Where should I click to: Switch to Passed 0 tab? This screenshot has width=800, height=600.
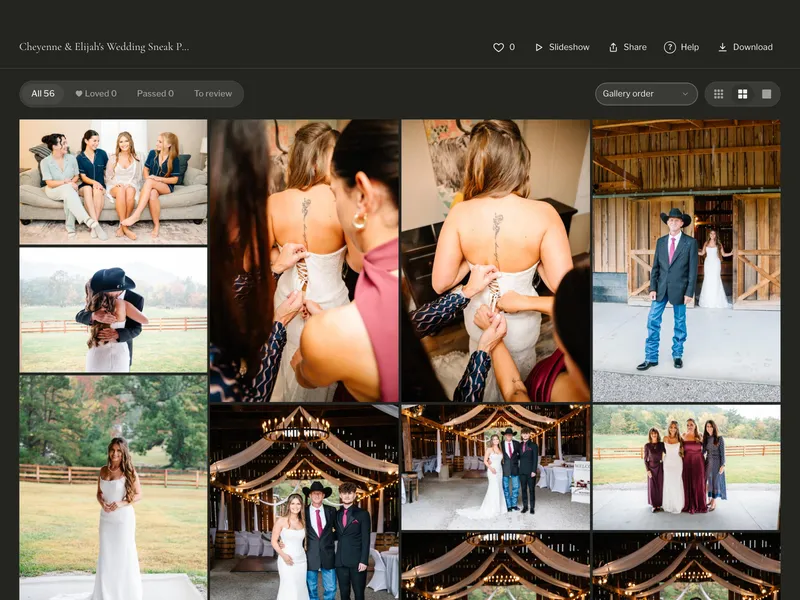155,94
